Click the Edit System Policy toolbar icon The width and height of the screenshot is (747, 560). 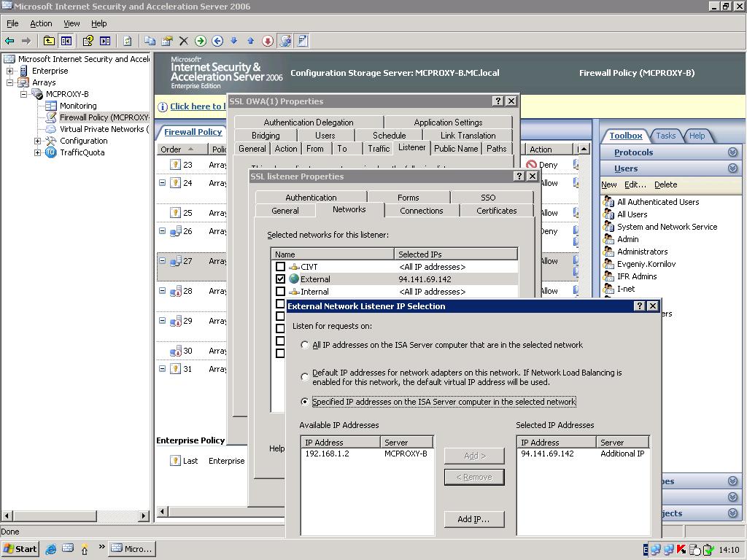click(x=285, y=41)
